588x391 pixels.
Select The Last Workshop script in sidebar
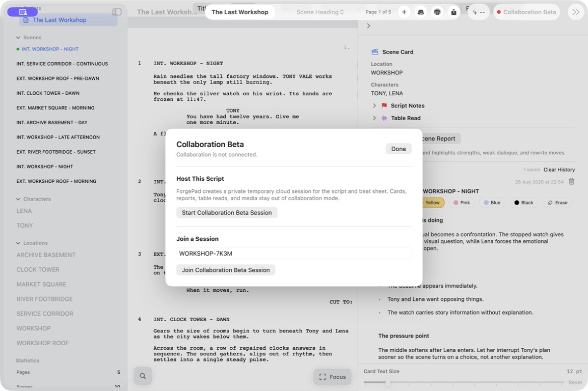[68, 20]
